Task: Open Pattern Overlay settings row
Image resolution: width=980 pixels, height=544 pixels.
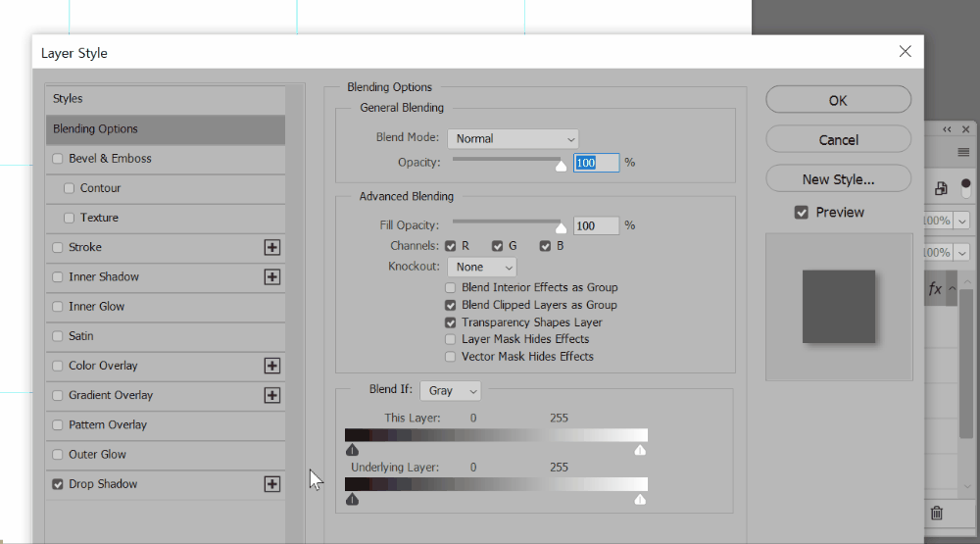Action: (x=166, y=425)
